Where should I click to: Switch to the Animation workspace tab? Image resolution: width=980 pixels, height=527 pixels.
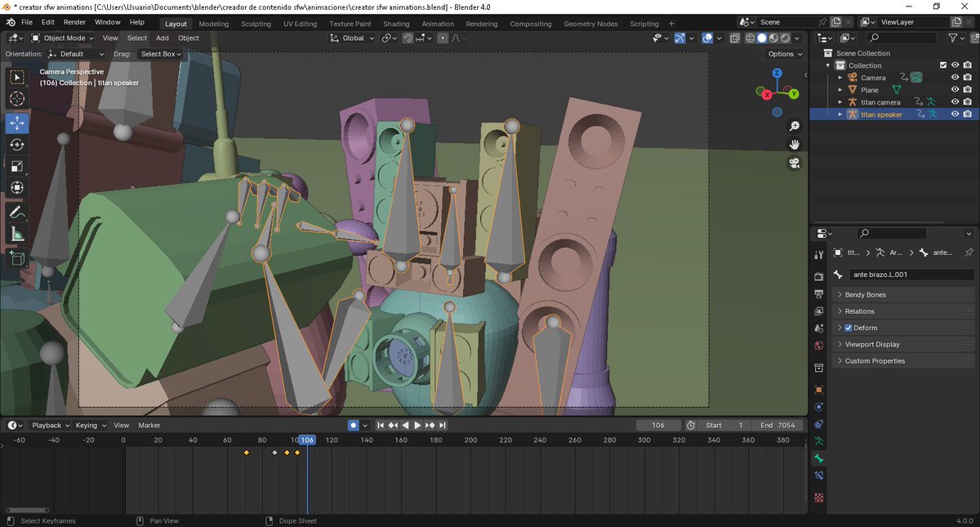click(438, 24)
